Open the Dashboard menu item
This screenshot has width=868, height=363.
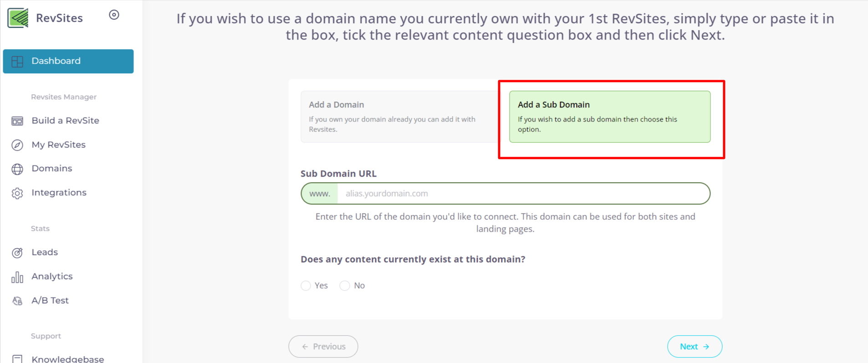pyautogui.click(x=68, y=61)
